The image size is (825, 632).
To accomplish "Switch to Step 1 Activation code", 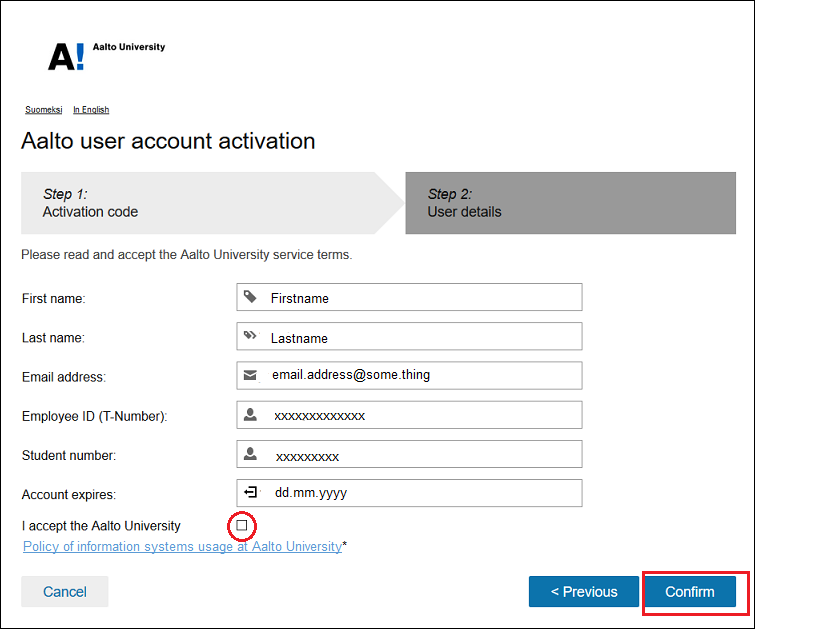I will pos(200,203).
